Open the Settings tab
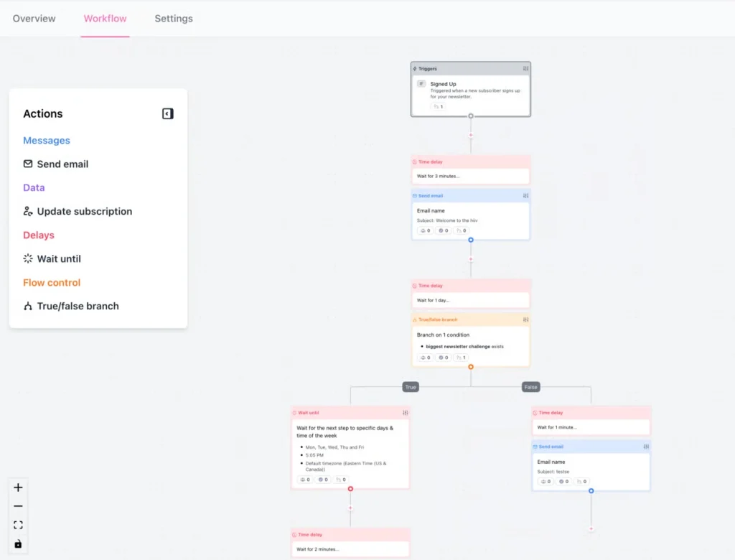This screenshot has height=560, width=735. 174,19
